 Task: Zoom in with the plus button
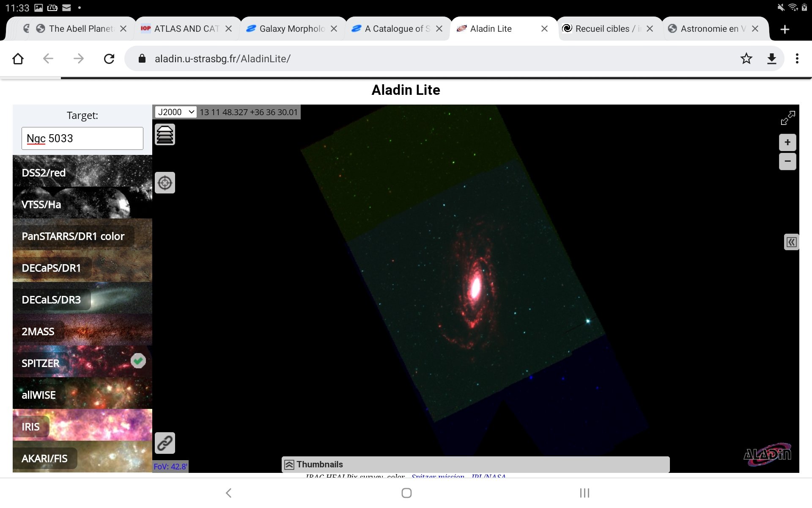(787, 142)
